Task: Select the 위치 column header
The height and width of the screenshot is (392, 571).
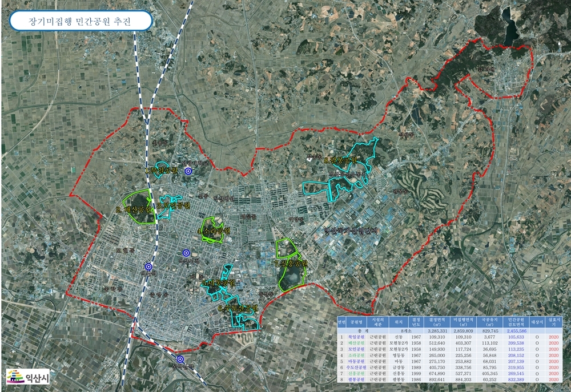Action: [399, 322]
